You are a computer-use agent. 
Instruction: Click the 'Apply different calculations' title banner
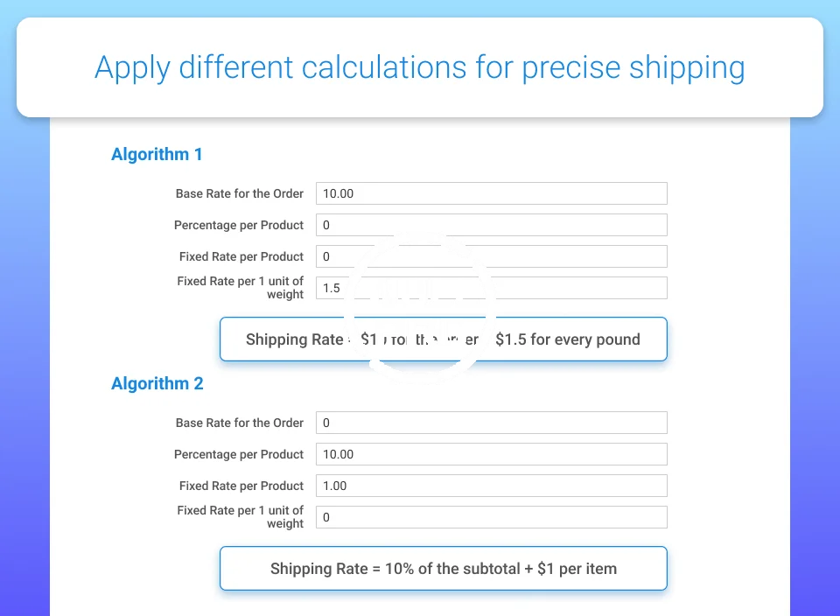[420, 67]
